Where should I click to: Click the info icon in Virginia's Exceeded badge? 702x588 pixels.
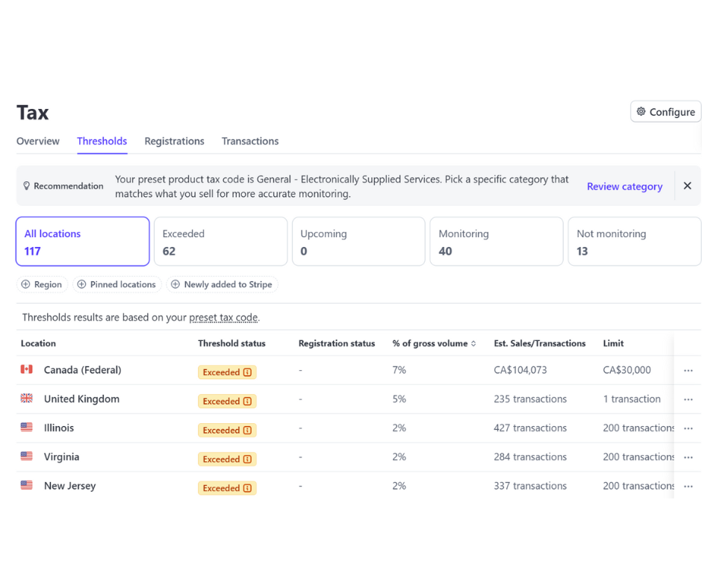tap(247, 460)
